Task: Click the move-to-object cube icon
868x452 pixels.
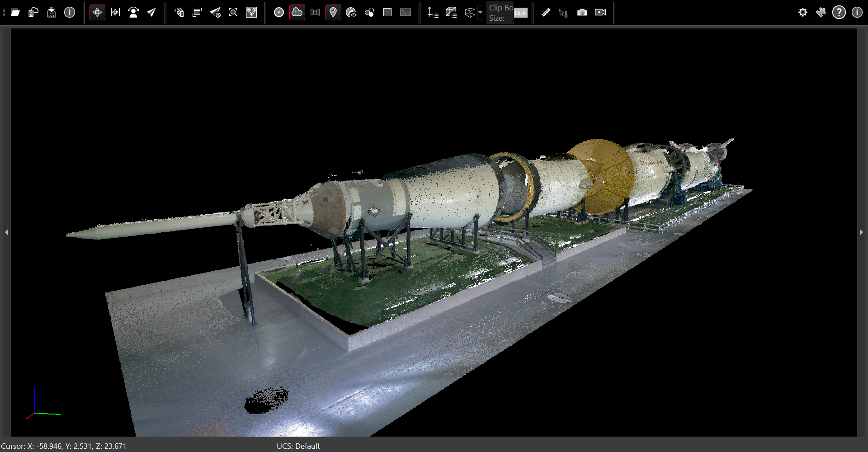Action: [x=179, y=12]
